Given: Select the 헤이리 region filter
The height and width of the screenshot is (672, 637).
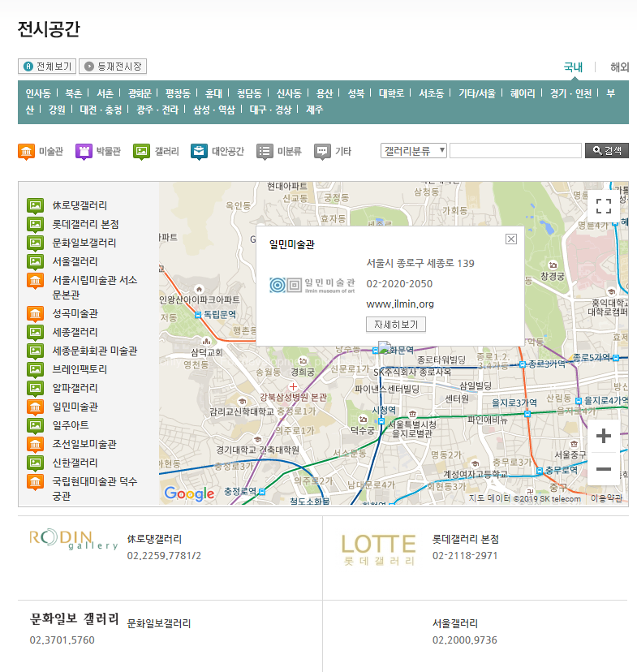Looking at the screenshot, I should (x=523, y=93).
